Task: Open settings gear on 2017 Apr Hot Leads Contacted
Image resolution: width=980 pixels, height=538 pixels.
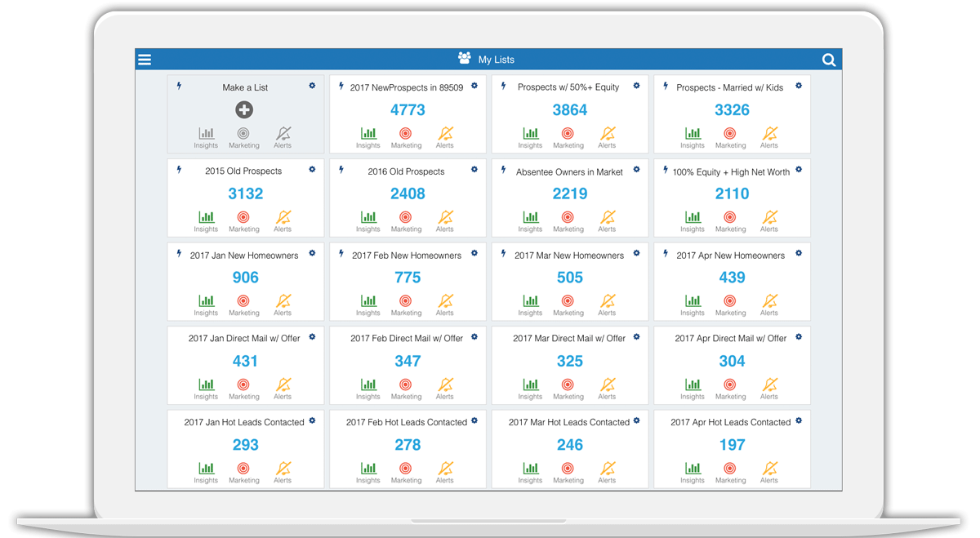Action: coord(798,421)
